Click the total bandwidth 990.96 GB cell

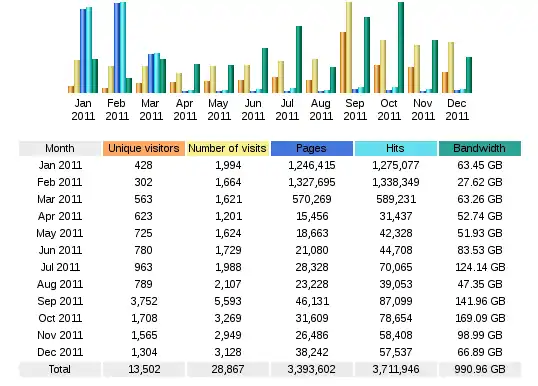tap(480, 369)
